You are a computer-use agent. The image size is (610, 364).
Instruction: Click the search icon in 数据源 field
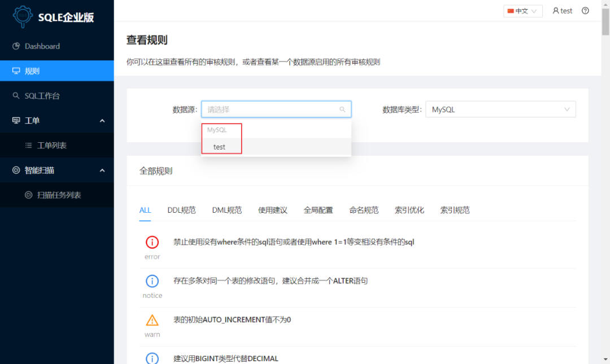[x=342, y=109]
